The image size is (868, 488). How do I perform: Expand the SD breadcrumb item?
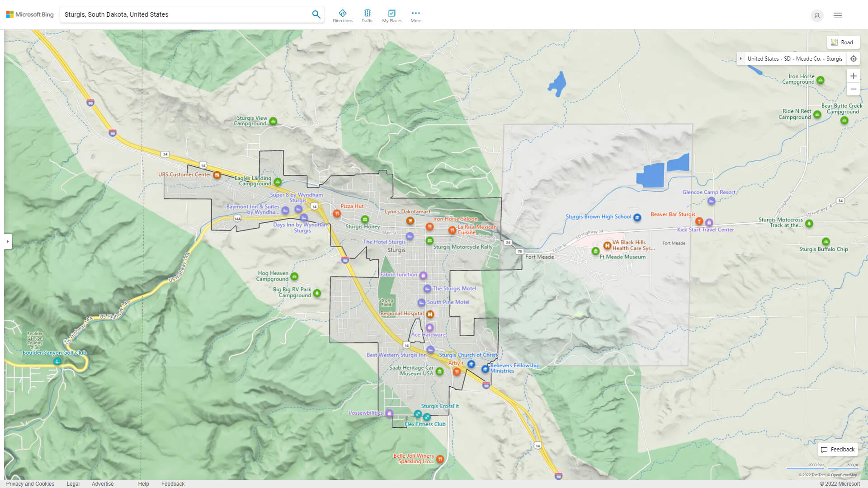[786, 58]
